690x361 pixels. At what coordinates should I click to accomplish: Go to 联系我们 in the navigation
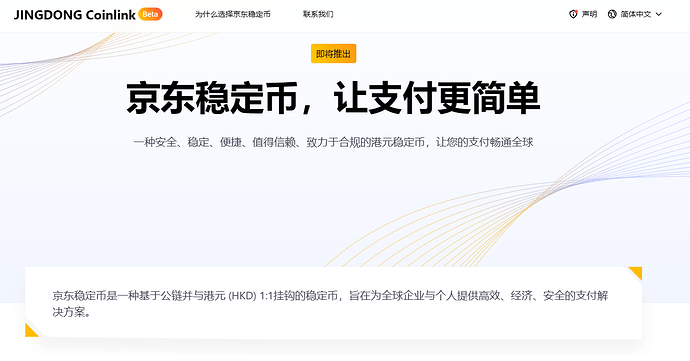(x=318, y=14)
